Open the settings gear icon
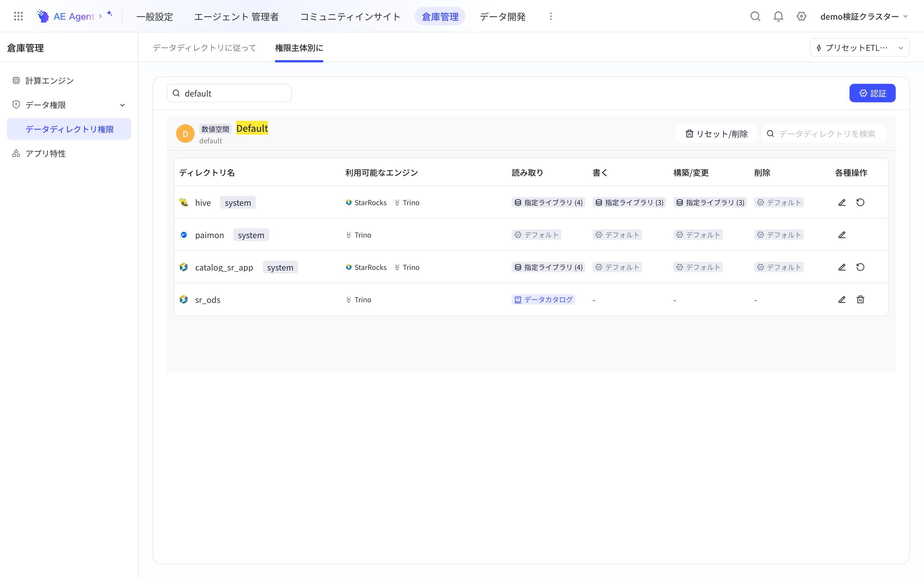The image size is (924, 578). click(802, 16)
